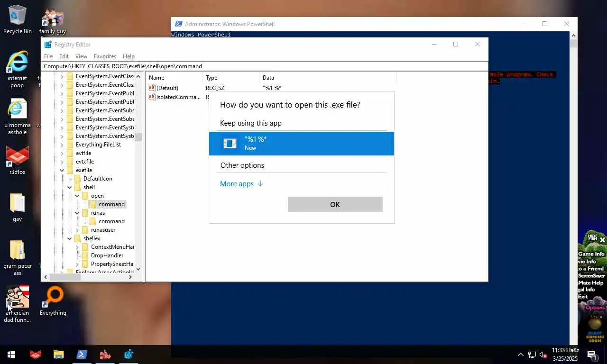Click the muted volume tray icon
Image resolution: width=607 pixels, height=364 pixels.
click(x=543, y=355)
